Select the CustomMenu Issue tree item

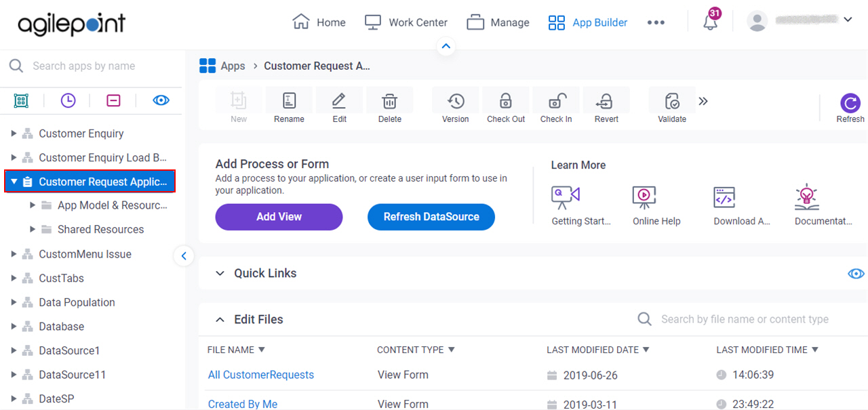(85, 254)
